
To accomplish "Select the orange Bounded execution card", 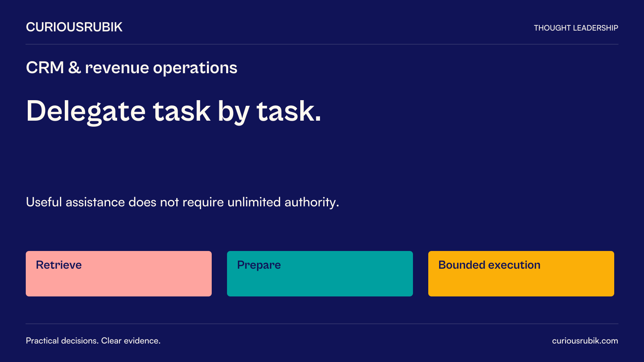I will tap(521, 274).
